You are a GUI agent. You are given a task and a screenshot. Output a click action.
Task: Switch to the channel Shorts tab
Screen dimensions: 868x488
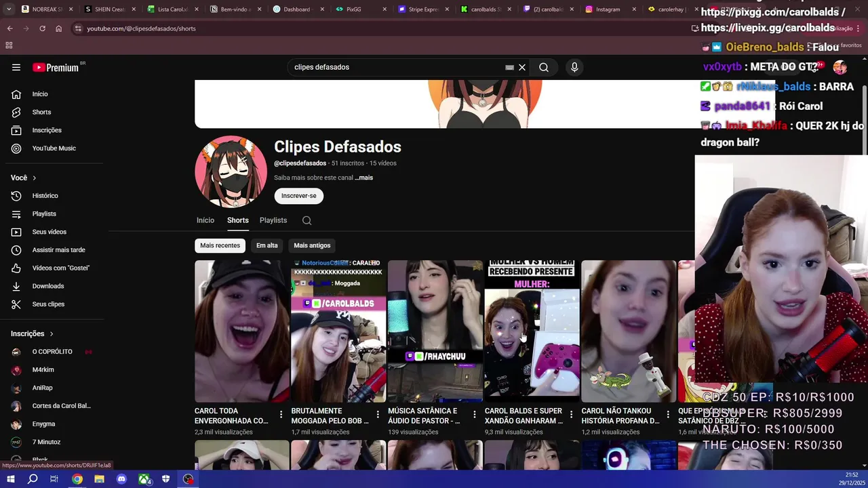[x=238, y=220]
